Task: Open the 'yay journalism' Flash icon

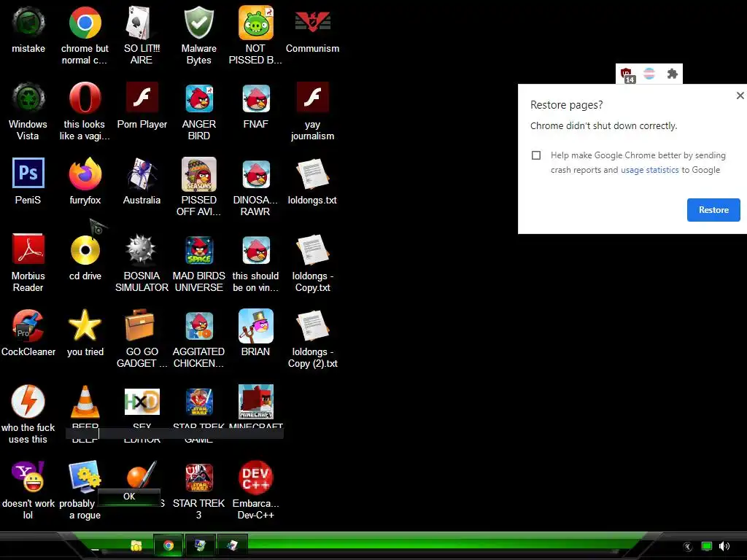Action: tap(312, 97)
